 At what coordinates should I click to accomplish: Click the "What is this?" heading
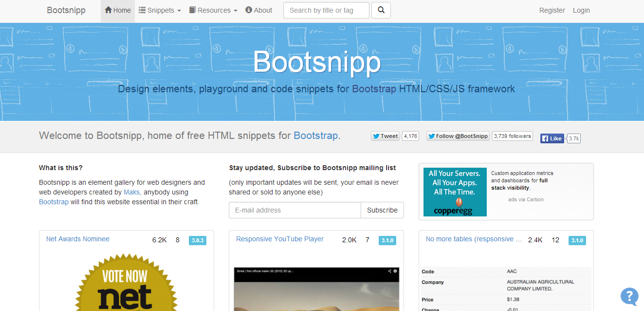tap(61, 168)
